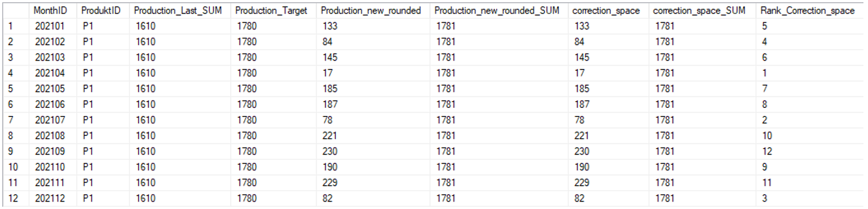This screenshot has height=209, width=868.
Task: Click the Production_new_rounded cell with value 230
Action: click(x=373, y=151)
